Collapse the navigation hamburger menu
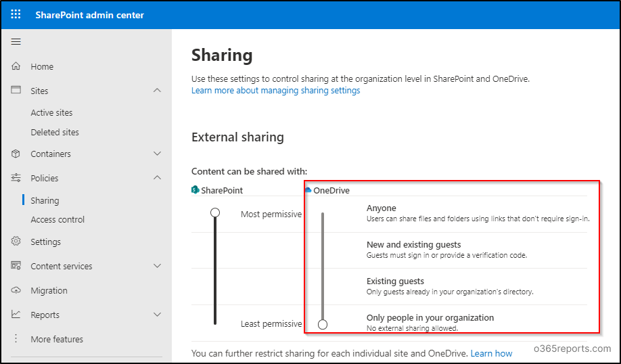This screenshot has width=621, height=364. click(16, 41)
